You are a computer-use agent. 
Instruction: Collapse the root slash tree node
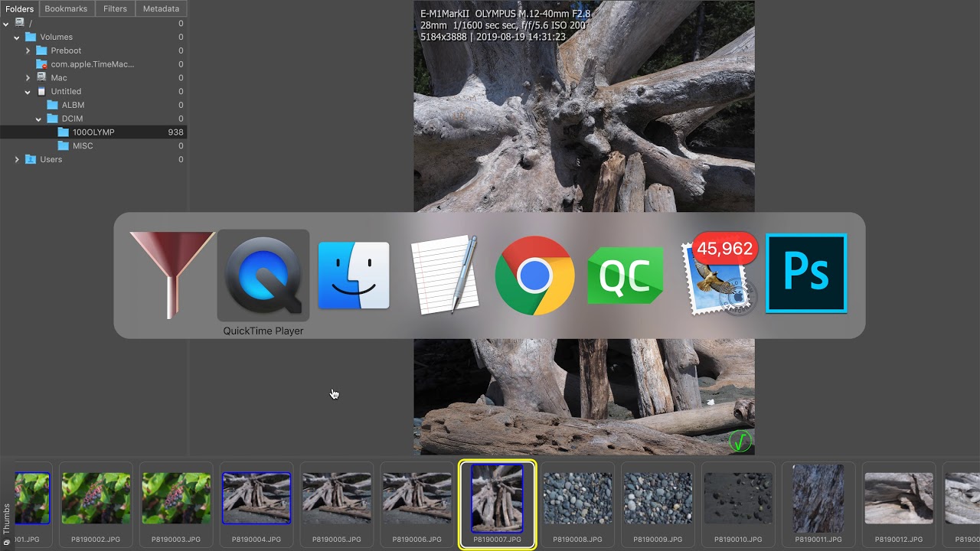tap(6, 24)
